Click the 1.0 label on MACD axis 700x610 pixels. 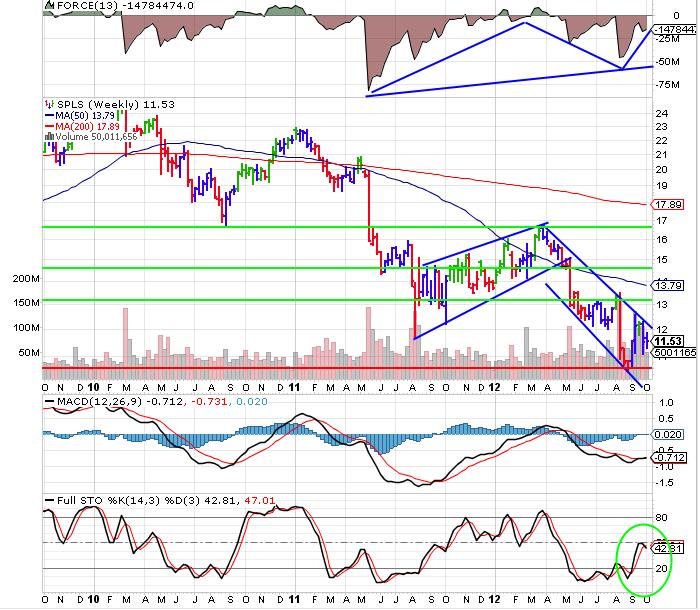(666, 403)
